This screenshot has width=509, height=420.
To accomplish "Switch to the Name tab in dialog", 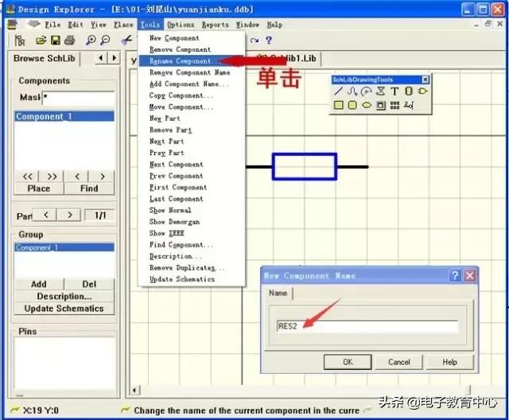I will [x=278, y=293].
